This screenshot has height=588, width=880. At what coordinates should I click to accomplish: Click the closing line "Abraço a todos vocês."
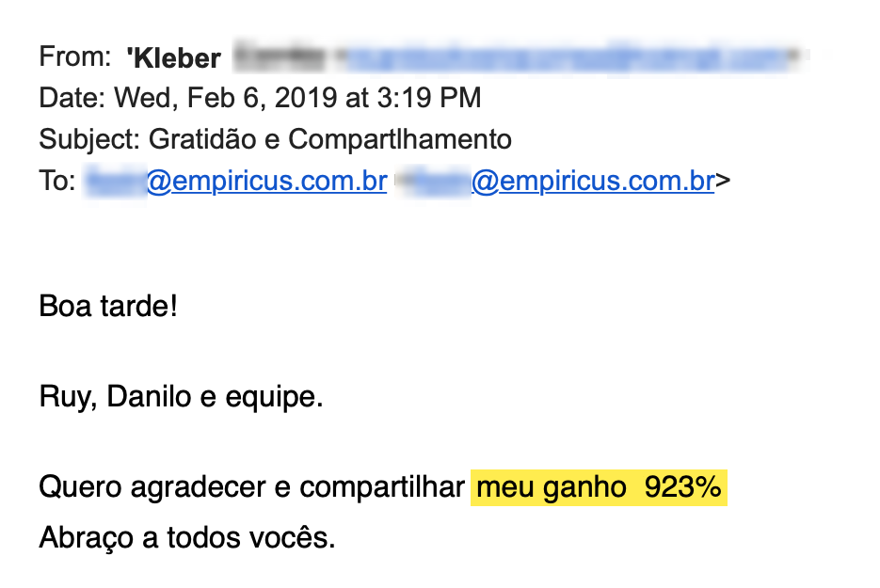tap(187, 539)
